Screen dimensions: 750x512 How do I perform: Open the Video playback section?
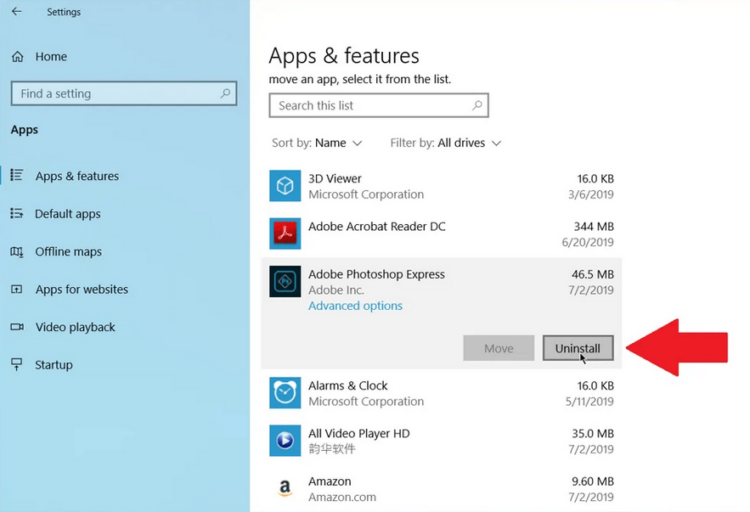(75, 327)
